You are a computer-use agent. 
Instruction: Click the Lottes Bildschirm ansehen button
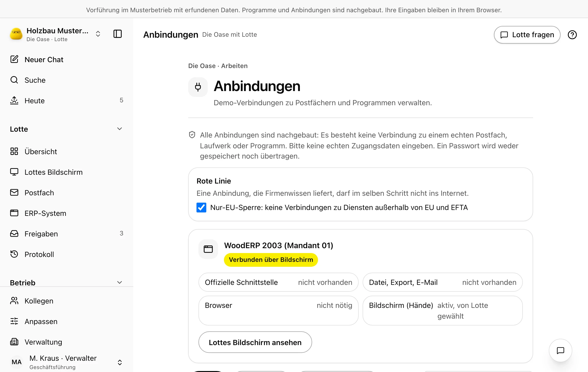(x=255, y=342)
